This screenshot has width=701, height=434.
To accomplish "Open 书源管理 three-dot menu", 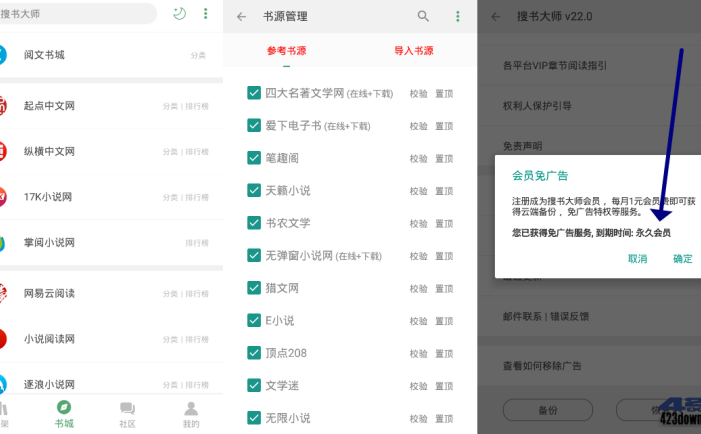I will (x=457, y=17).
